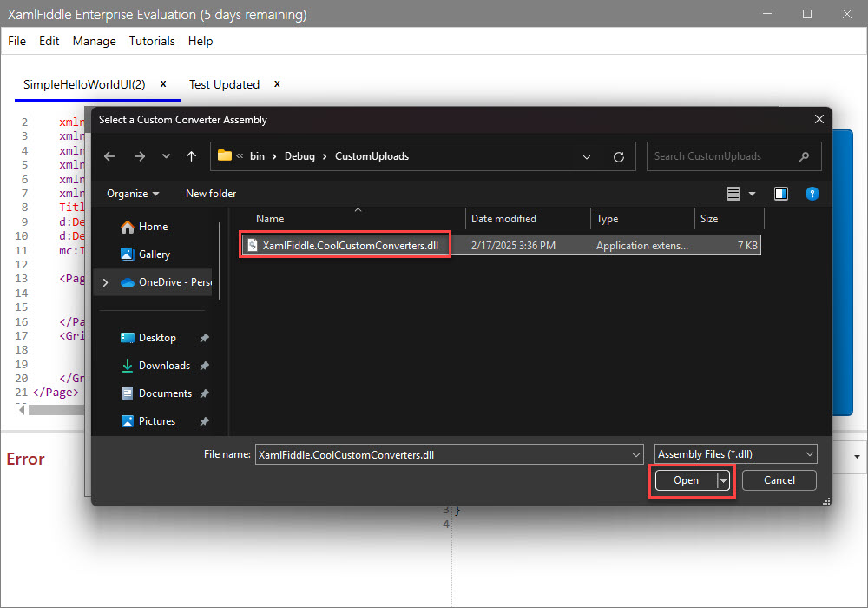The image size is (868, 608).
Task: Open the Tutorials menu
Action: pyautogui.click(x=152, y=41)
